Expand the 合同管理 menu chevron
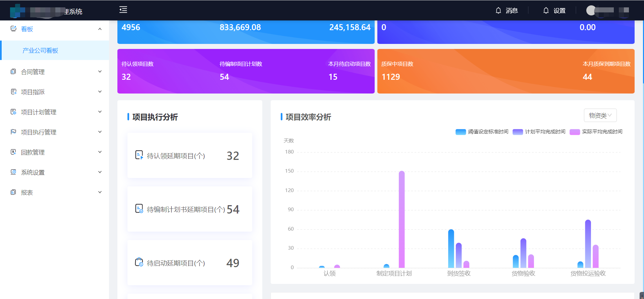This screenshot has width=644, height=299. click(x=100, y=71)
